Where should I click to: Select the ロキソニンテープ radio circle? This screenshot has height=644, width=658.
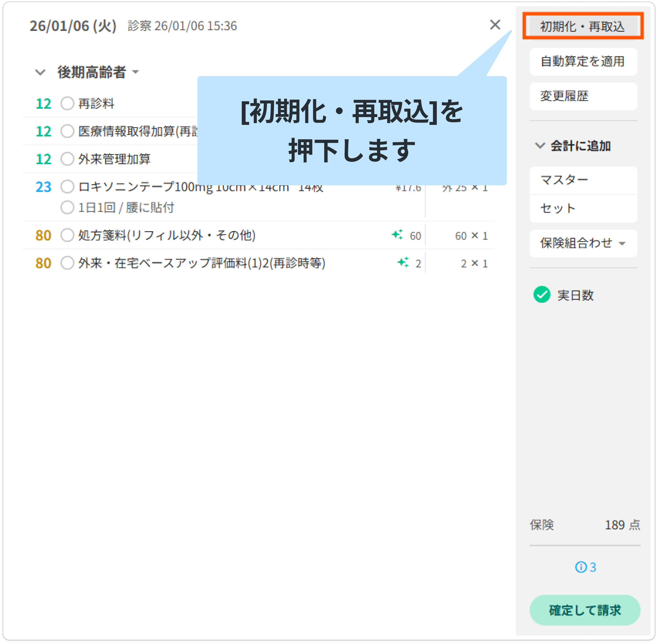(67, 187)
